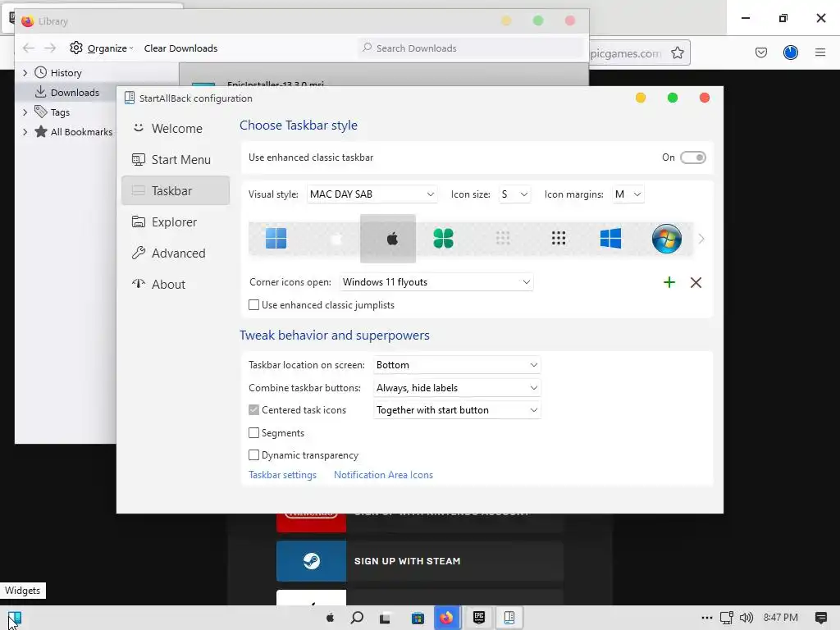
Task: Click the Search Downloads field
Action: coord(472,48)
